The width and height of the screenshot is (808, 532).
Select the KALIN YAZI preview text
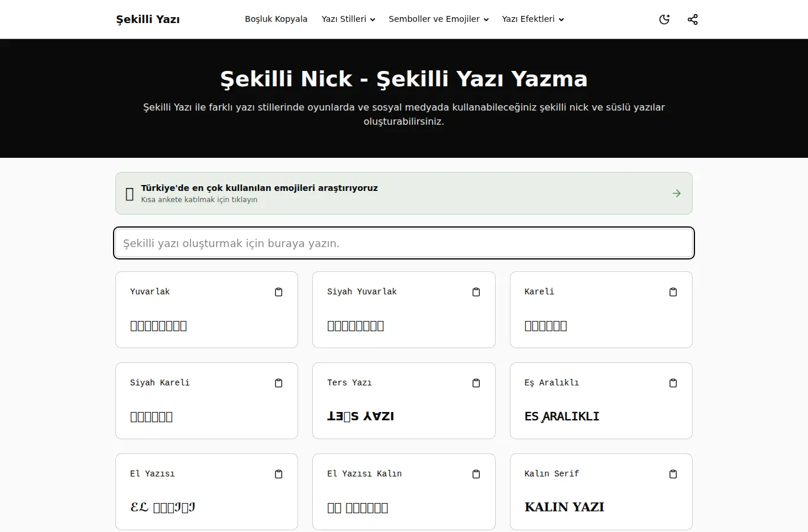click(564, 507)
